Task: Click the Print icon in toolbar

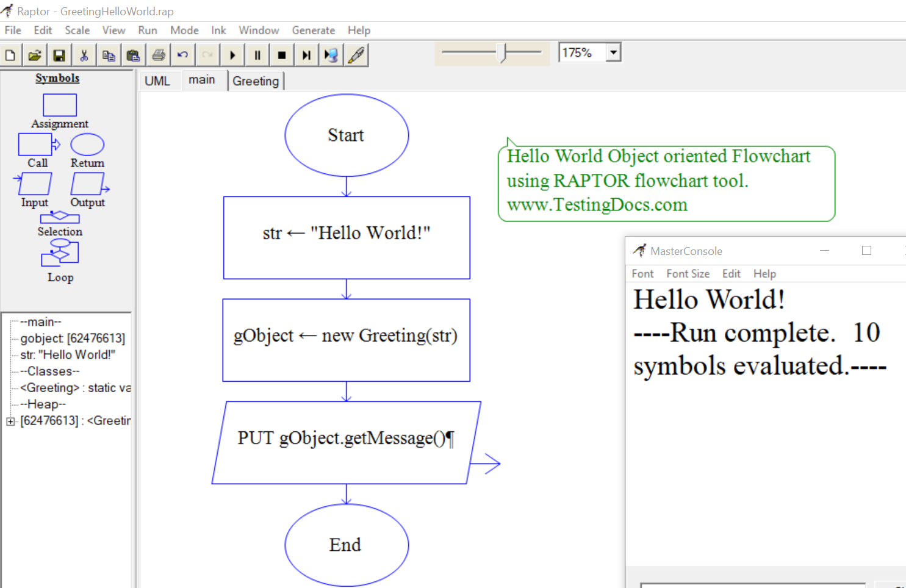Action: (x=159, y=56)
